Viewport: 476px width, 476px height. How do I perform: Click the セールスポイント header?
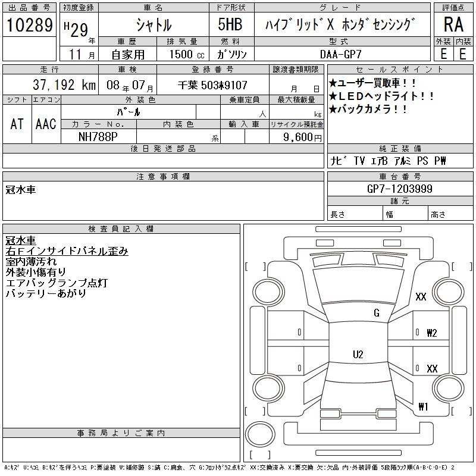[x=400, y=70]
